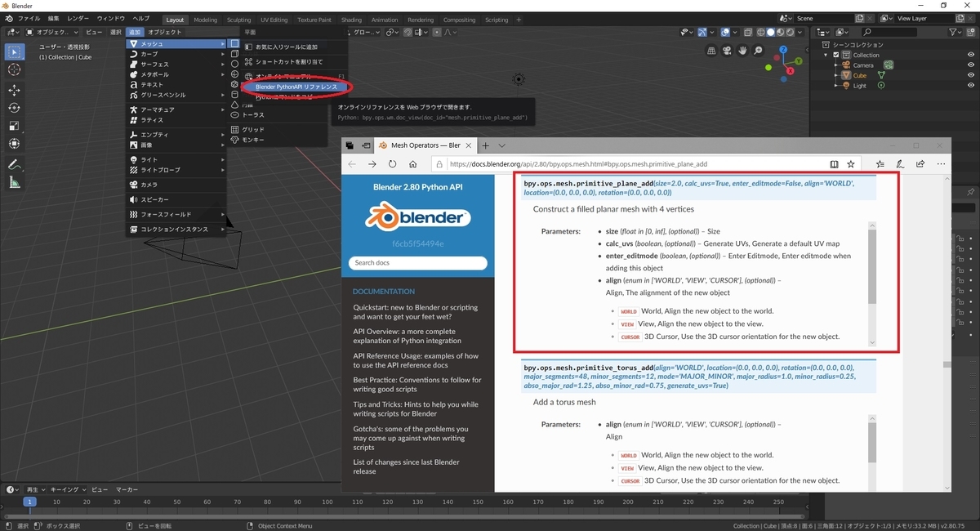Image resolution: width=980 pixels, height=531 pixels.
Task: Click the Blender logo menu icon
Action: pos(8,18)
